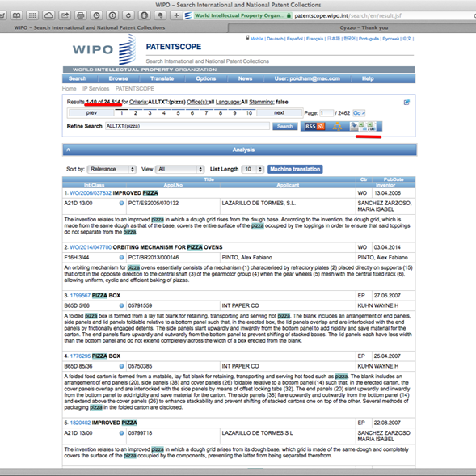
Task: Open the View All dropdown
Action: pos(179,169)
